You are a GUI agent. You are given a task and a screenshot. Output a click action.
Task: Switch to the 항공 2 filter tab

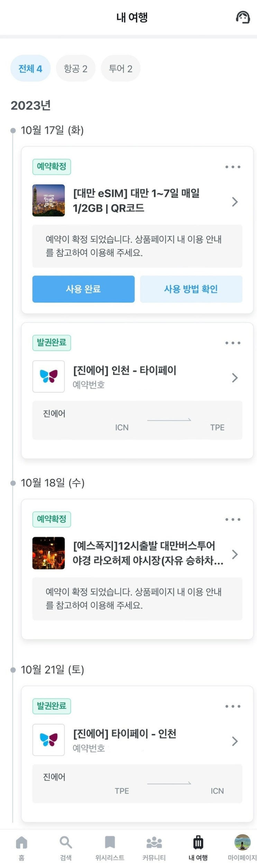pos(75,68)
